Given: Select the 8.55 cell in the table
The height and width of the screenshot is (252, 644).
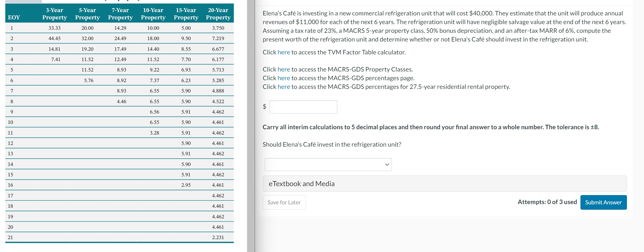Looking at the screenshot, I should (x=186, y=49).
